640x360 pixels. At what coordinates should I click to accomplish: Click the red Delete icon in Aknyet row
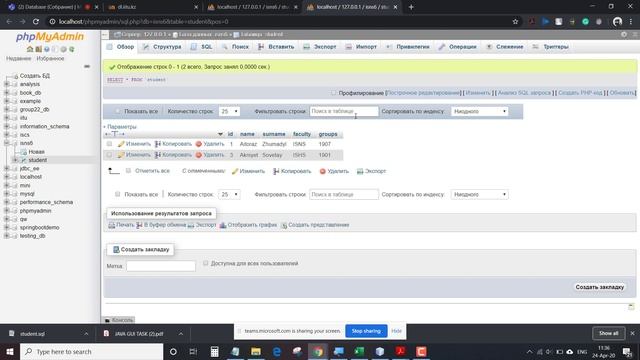[199, 155]
